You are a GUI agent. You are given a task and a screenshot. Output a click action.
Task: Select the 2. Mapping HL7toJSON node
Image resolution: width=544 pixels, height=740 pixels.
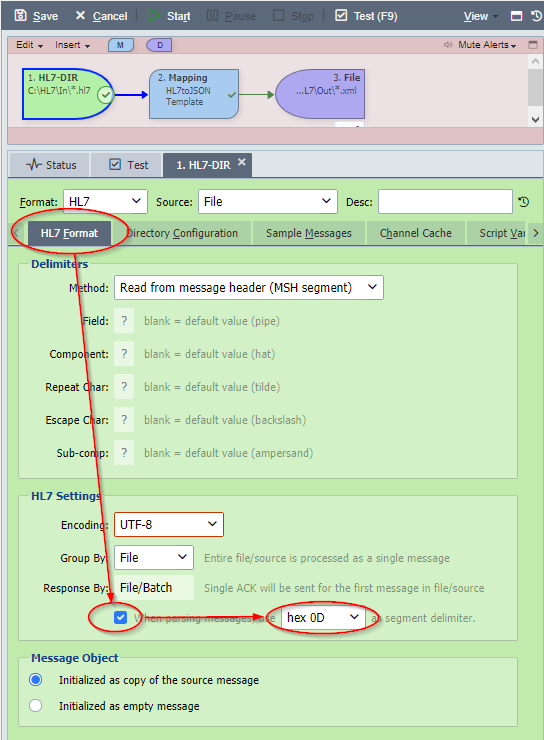[x=194, y=94]
